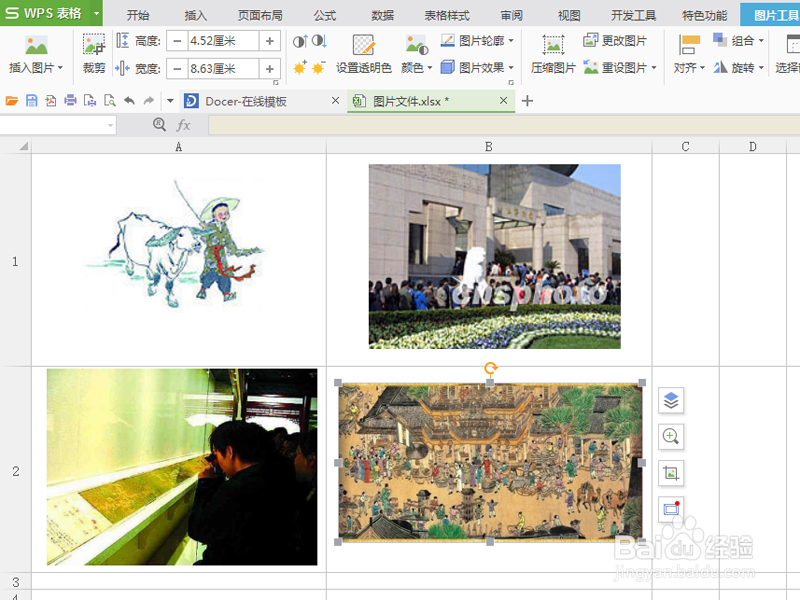The width and height of the screenshot is (800, 600).
Task: Open file with the folder icon in quick toolbar
Action: pyautogui.click(x=11, y=101)
